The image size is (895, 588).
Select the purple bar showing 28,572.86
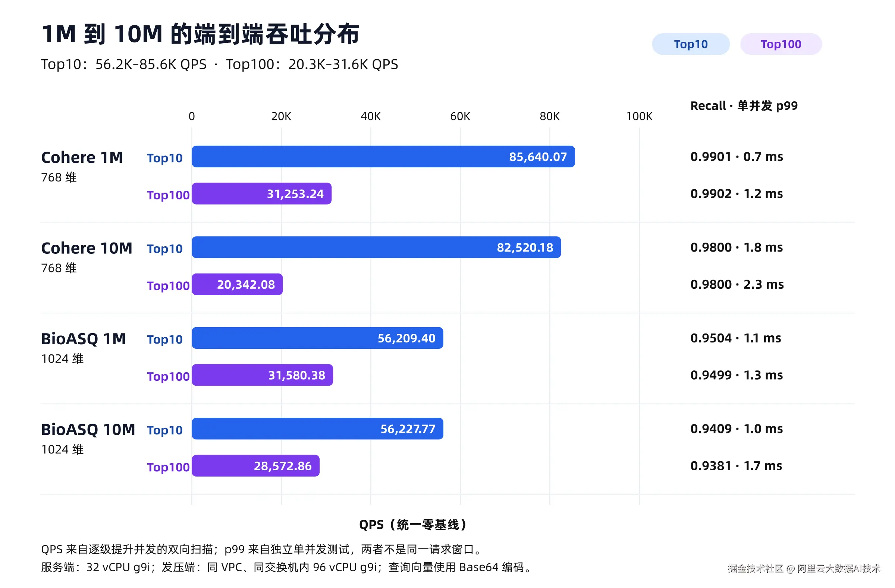tap(256, 466)
